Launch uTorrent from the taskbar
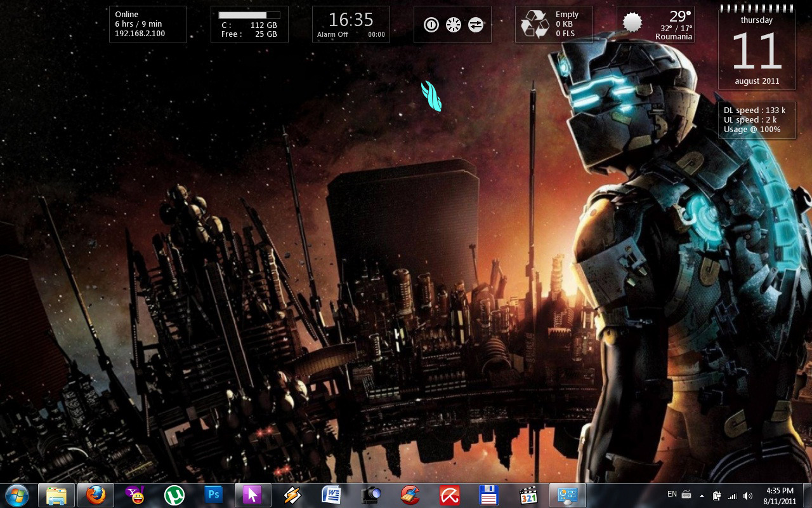This screenshot has width=812, height=508. tap(174, 495)
